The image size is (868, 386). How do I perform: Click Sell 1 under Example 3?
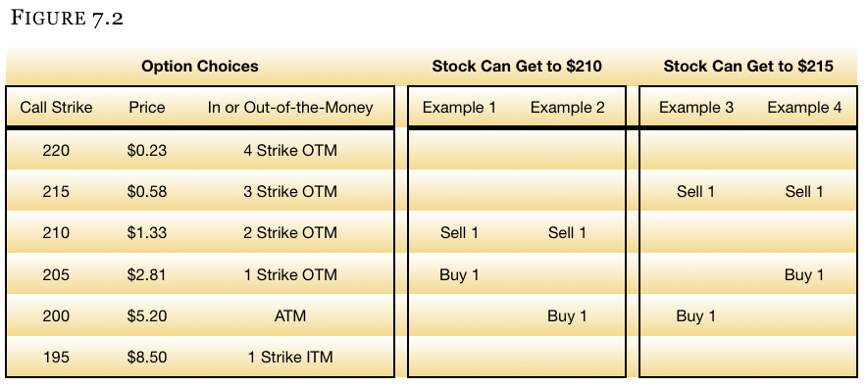[x=695, y=191]
